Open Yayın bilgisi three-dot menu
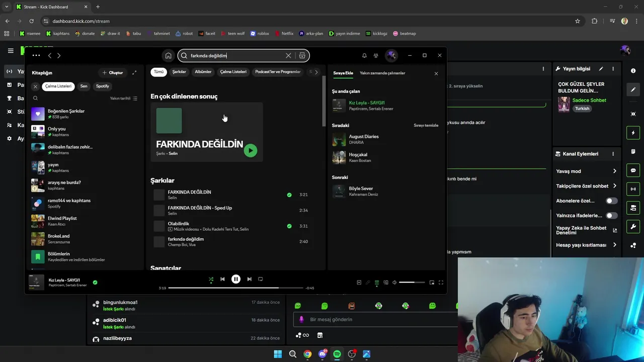This screenshot has height=362, width=644. [x=613, y=69]
